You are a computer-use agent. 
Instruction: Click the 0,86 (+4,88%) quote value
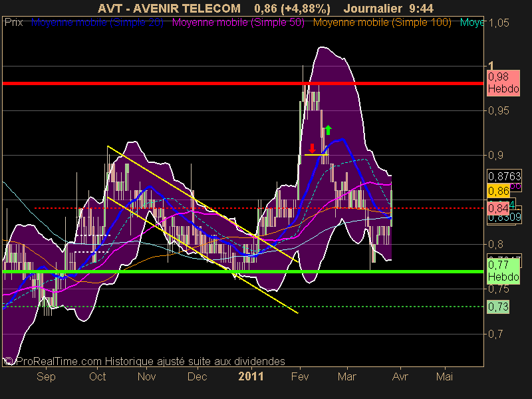(292, 9)
